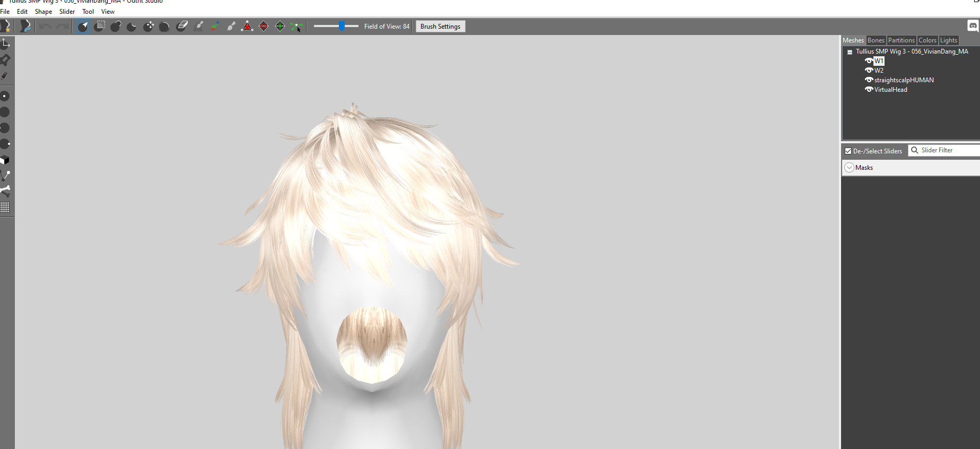Click the Load Project toolbar icon

click(x=25, y=26)
